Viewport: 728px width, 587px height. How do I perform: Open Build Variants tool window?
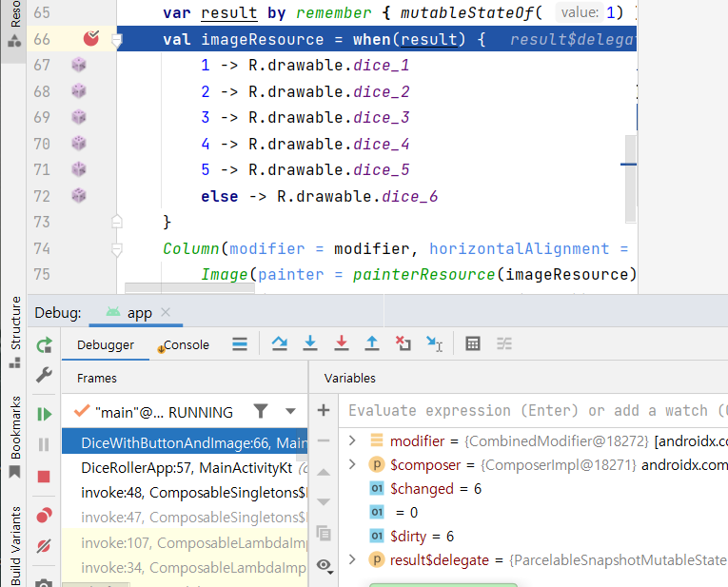15,546
